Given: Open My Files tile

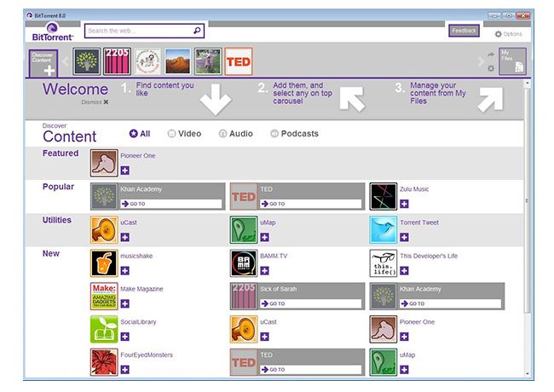Looking at the screenshot, I should click(x=512, y=61).
